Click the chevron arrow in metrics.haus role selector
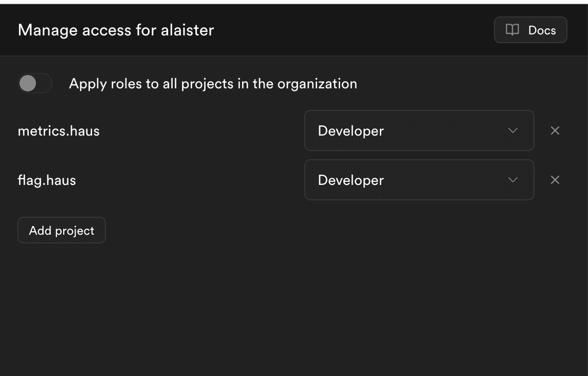Viewport: 588px width, 376px height. pos(512,130)
